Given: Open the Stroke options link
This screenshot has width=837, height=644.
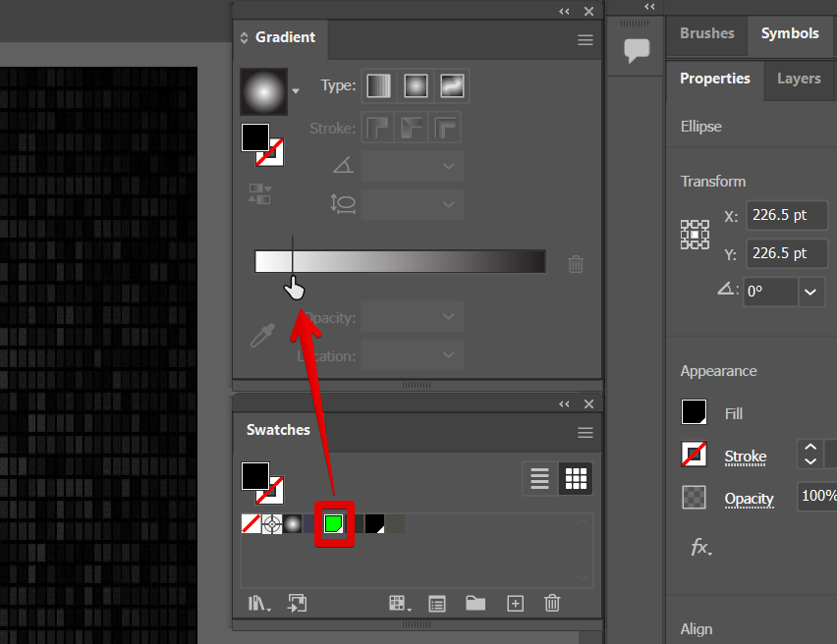Looking at the screenshot, I should tap(746, 456).
